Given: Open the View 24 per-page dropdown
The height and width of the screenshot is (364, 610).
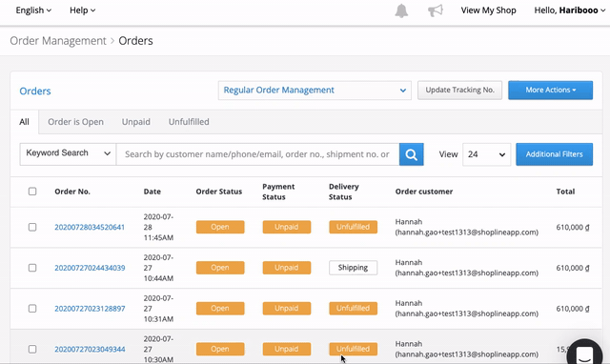Looking at the screenshot, I should pos(487,154).
